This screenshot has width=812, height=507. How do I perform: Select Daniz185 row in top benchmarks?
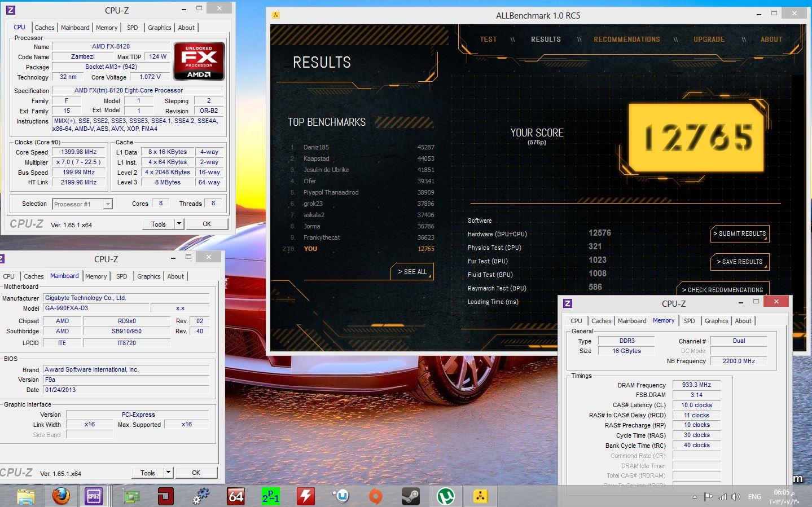tap(362, 147)
